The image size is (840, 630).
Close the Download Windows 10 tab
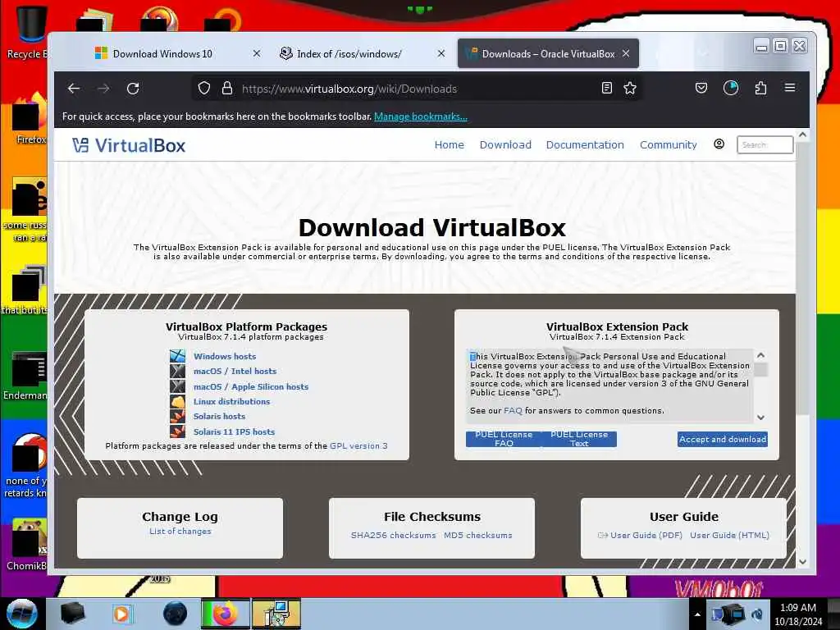(257, 53)
